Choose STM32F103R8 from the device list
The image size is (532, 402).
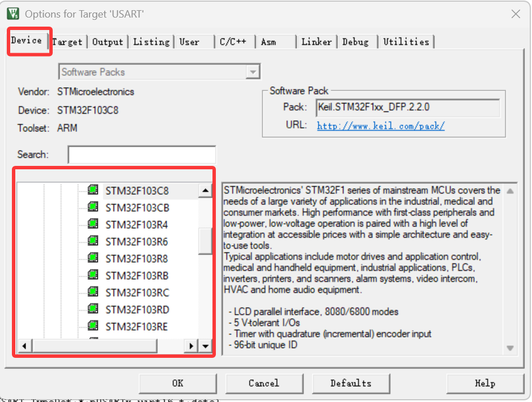coord(137,259)
